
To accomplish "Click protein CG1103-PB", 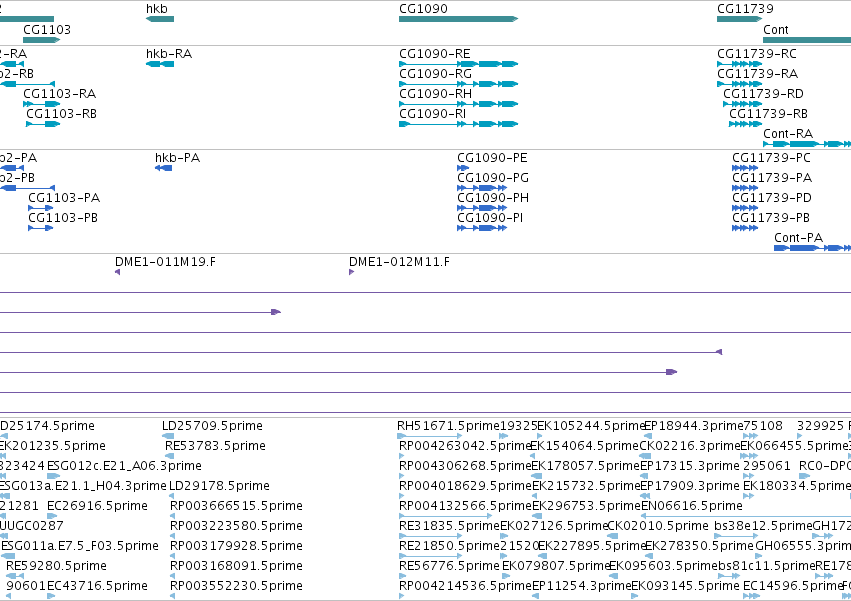I will click(x=41, y=229).
